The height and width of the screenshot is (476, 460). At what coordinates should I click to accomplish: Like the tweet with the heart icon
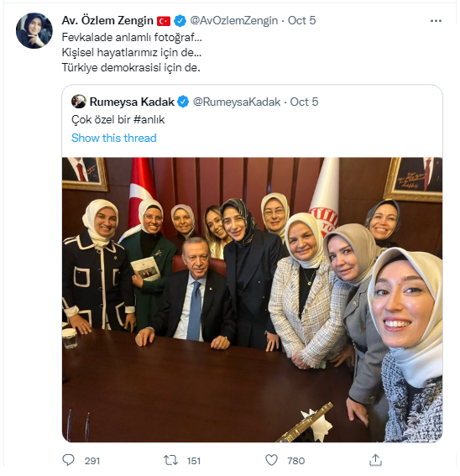tap(271, 460)
